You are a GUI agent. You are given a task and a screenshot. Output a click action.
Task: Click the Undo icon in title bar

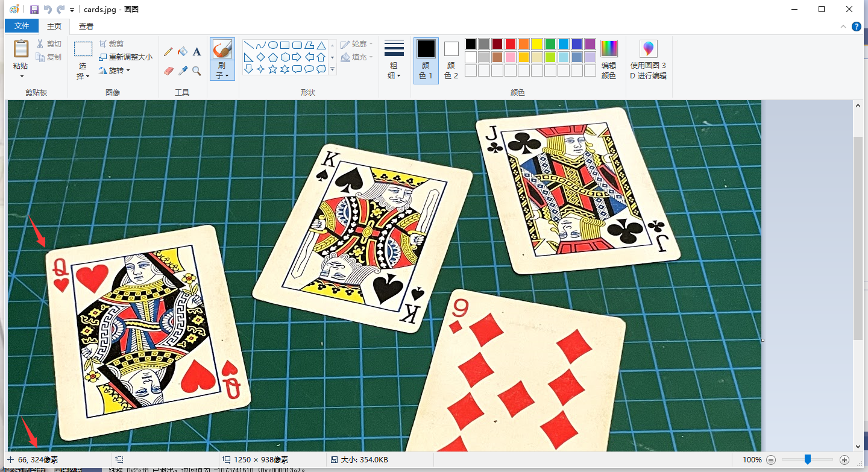48,9
